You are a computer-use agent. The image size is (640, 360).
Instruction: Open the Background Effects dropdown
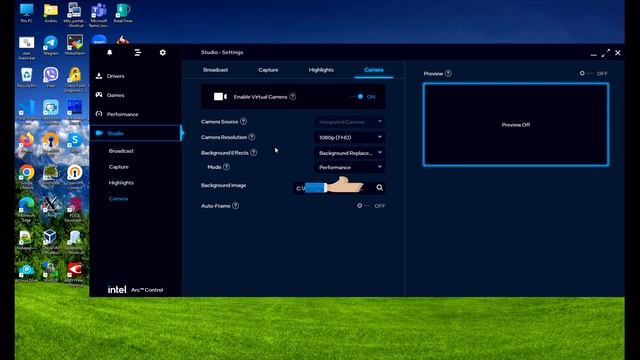pyautogui.click(x=350, y=153)
